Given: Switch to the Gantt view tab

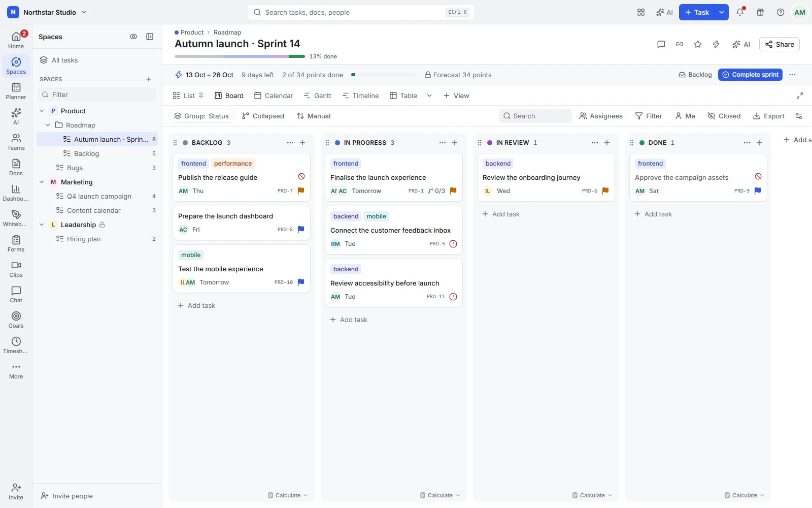Looking at the screenshot, I should coord(317,96).
